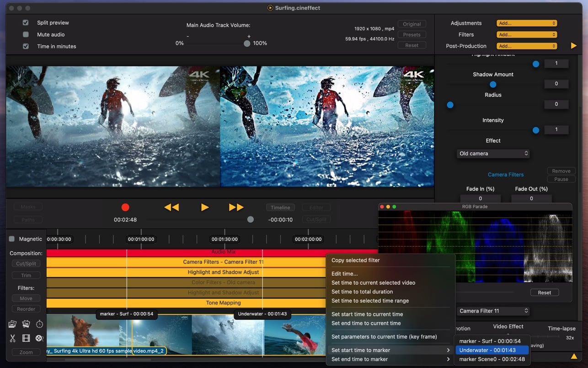Click the scissors cut icon
588x368 pixels.
(12, 338)
